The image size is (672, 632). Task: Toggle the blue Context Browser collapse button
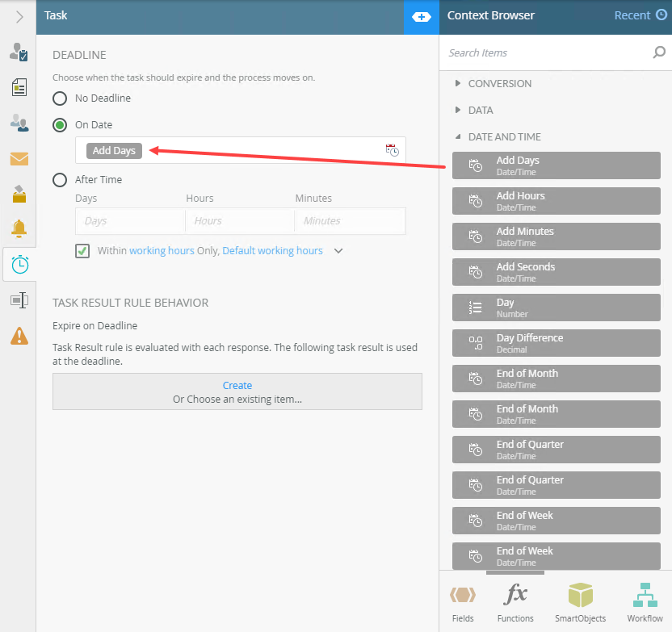[421, 17]
